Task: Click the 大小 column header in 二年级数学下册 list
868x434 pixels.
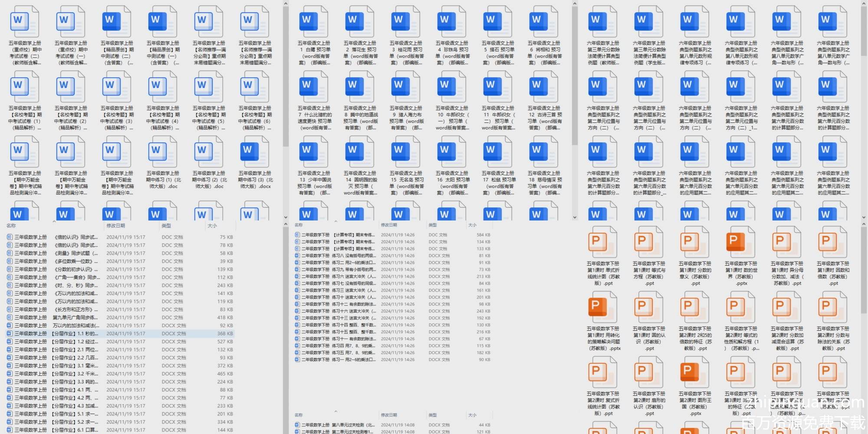Action: click(x=472, y=225)
